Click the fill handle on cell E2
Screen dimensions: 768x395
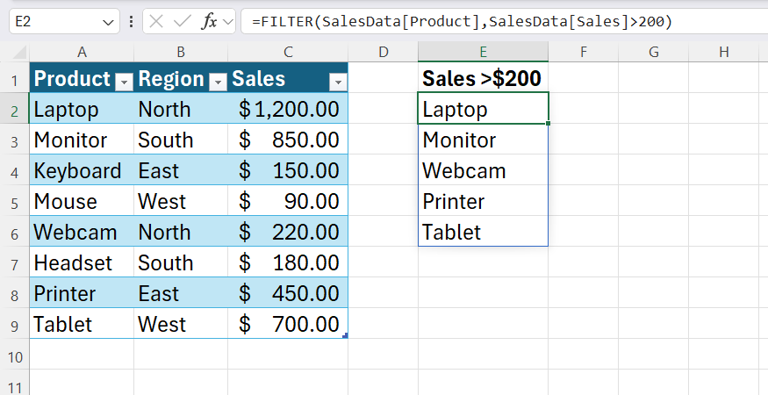click(x=548, y=123)
